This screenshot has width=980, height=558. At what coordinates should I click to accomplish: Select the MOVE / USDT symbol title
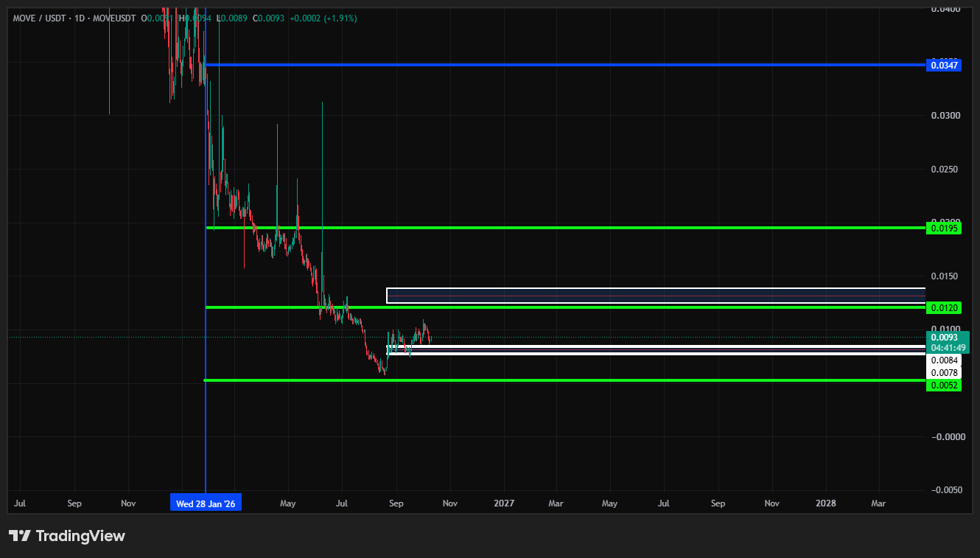[x=39, y=18]
